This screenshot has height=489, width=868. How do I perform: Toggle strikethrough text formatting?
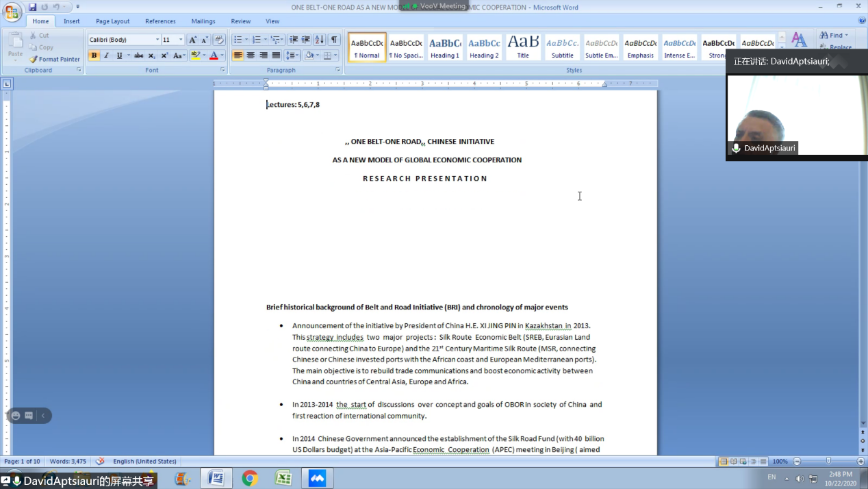[138, 55]
